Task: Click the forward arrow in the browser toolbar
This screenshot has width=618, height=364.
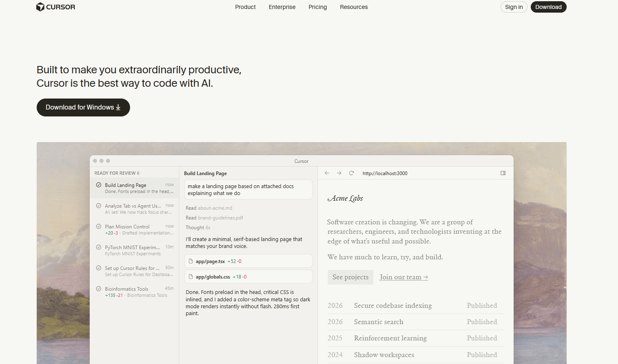Action: [339, 173]
